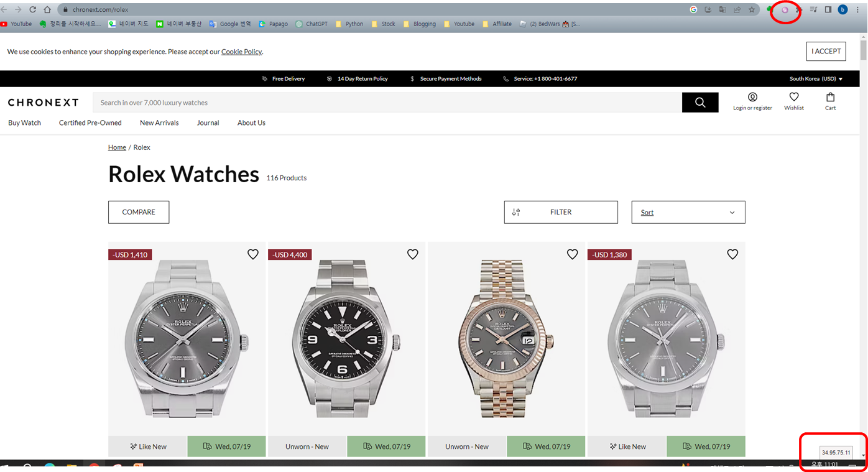Open the purple circular extension icon

(785, 10)
